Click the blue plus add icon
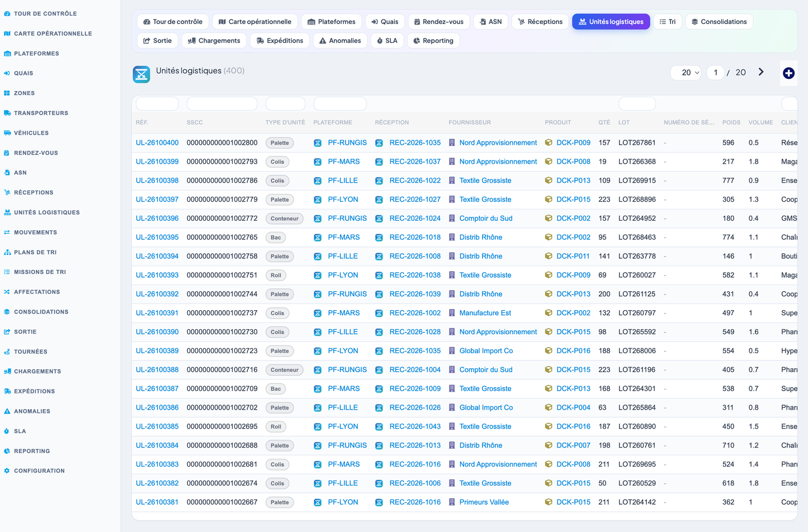 point(788,73)
